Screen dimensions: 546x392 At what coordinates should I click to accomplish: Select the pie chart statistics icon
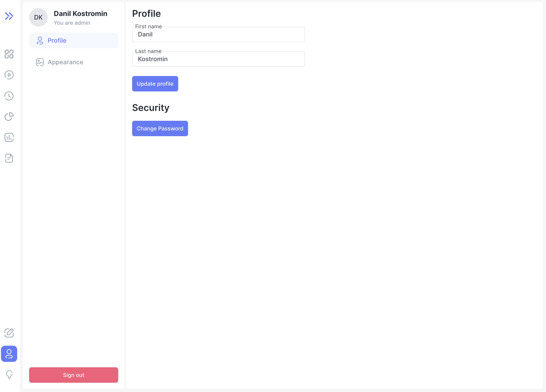[9, 117]
